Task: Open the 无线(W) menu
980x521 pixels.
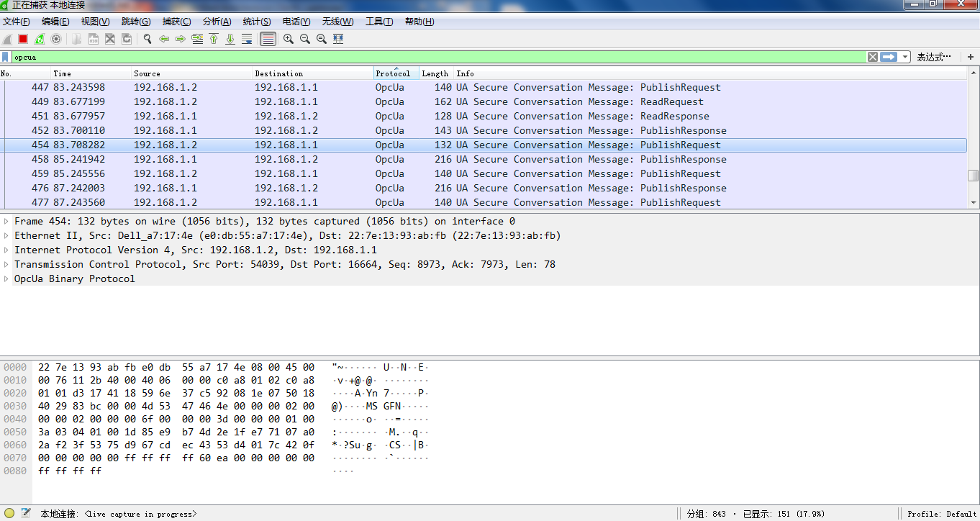Action: [x=337, y=22]
